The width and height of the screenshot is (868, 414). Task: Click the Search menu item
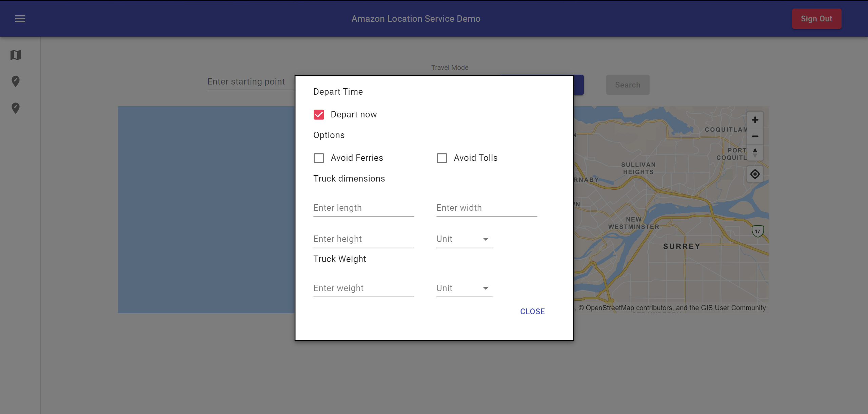tap(628, 85)
